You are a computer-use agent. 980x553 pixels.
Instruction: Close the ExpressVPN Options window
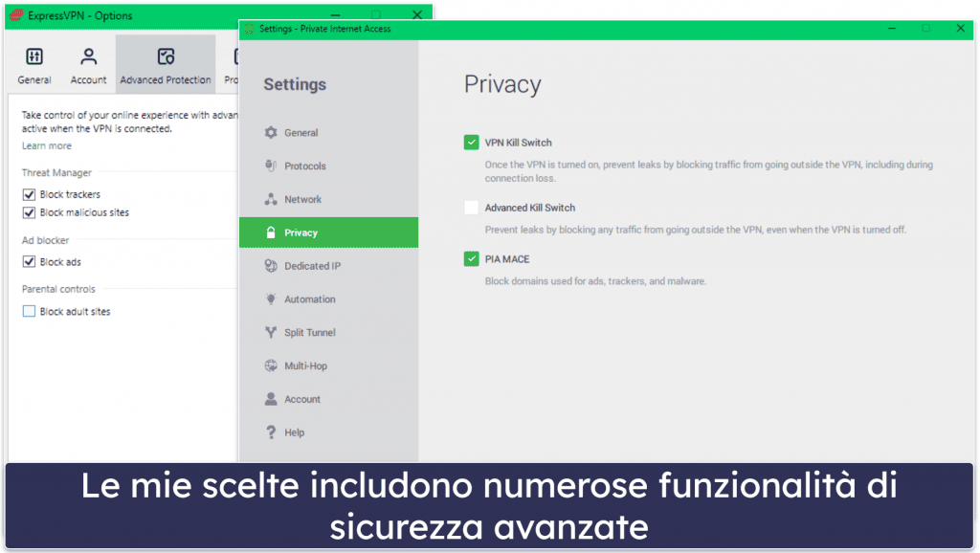[417, 14]
